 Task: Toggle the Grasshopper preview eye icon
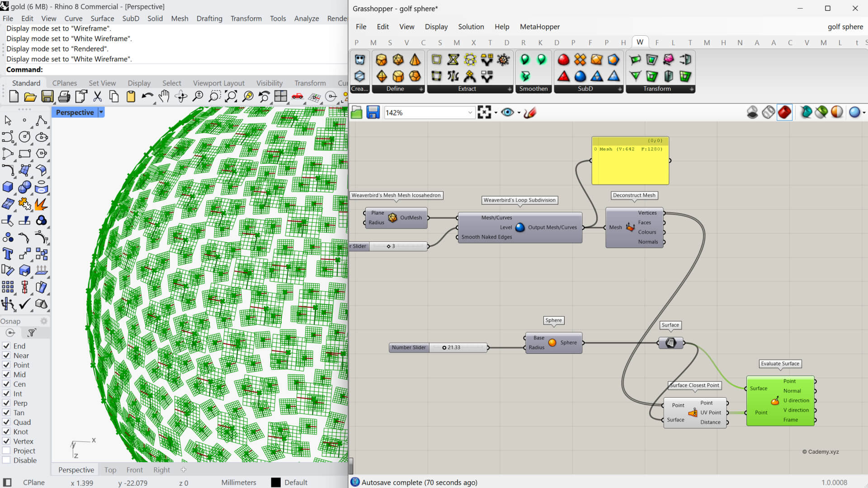click(x=507, y=113)
